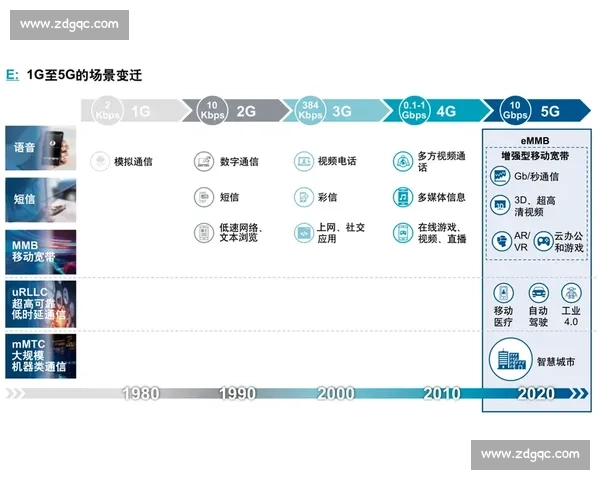
Task: Click the 移动医疗 mobile medical icon
Action: click(504, 293)
